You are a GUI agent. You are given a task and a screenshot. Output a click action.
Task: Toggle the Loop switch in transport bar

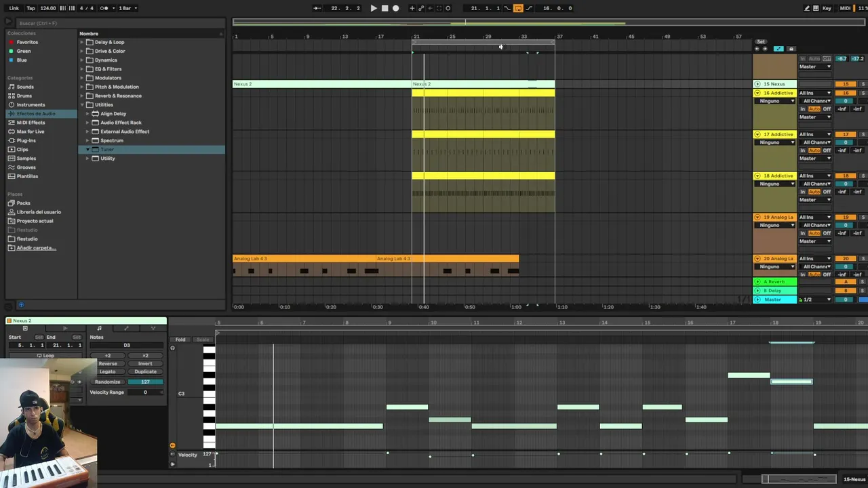[518, 8]
